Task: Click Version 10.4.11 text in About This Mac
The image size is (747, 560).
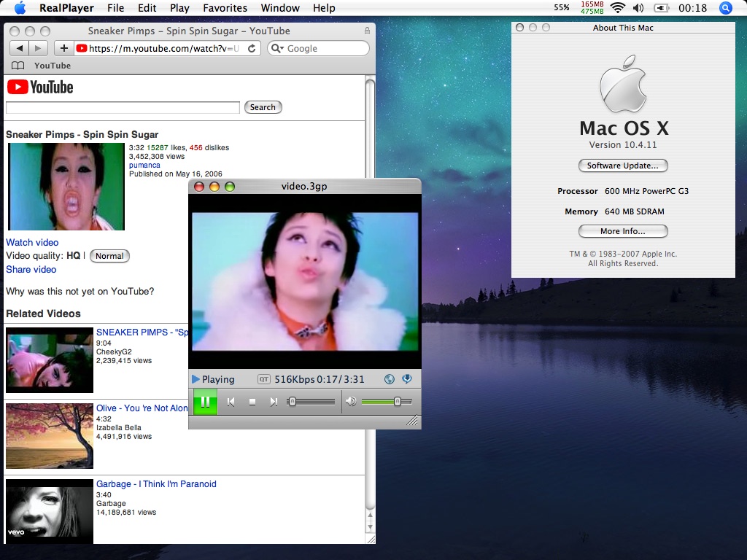Action: [x=623, y=145]
